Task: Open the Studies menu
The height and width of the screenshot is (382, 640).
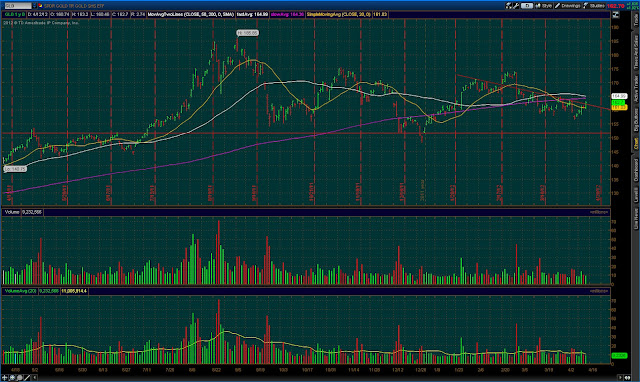Action: click(x=594, y=6)
